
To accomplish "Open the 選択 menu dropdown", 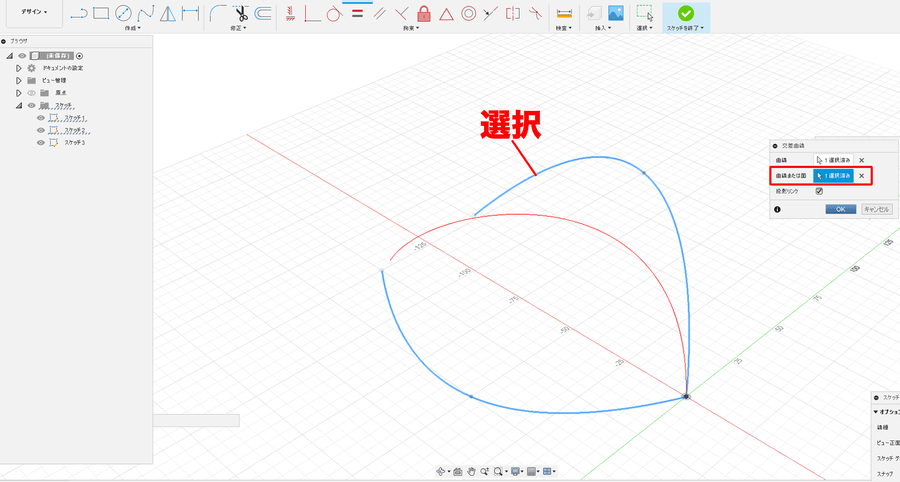I will (x=645, y=28).
